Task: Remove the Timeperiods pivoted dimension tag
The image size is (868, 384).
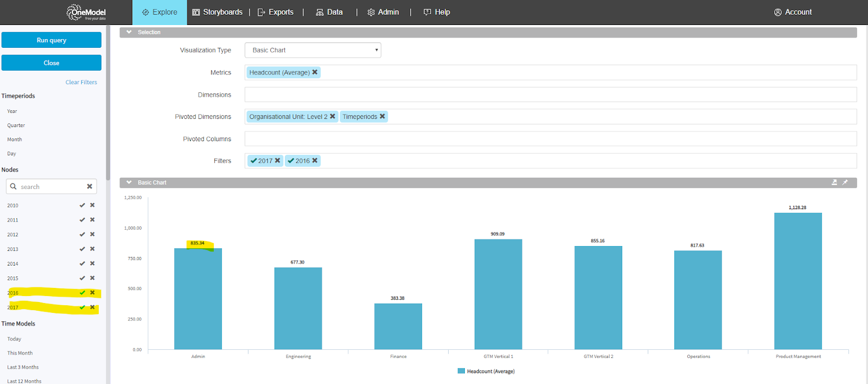Action: click(382, 117)
